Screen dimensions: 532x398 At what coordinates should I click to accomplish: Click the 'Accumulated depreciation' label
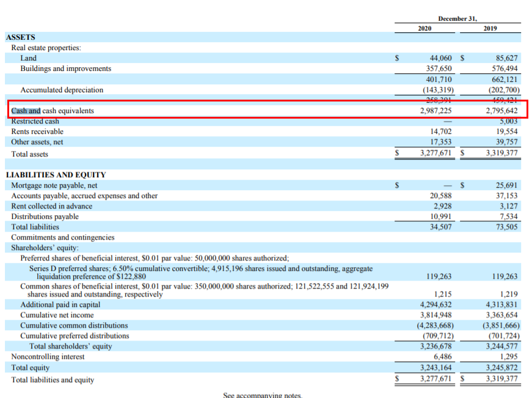[62, 90]
